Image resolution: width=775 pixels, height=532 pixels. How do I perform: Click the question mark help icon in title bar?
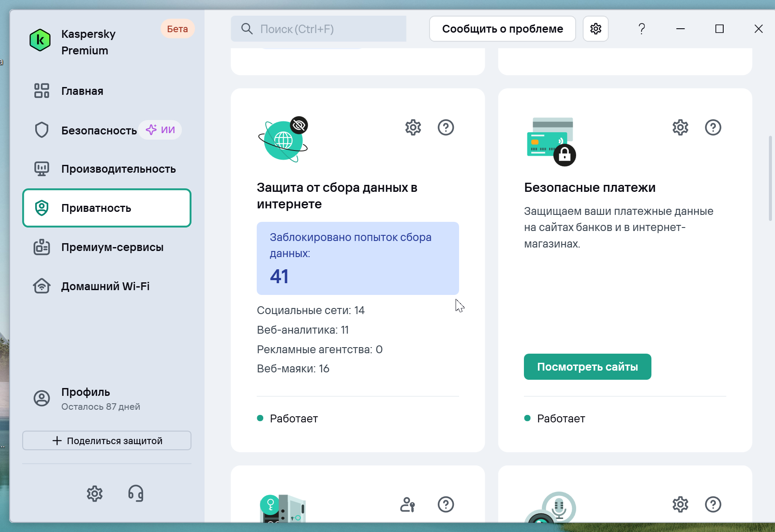(641, 29)
